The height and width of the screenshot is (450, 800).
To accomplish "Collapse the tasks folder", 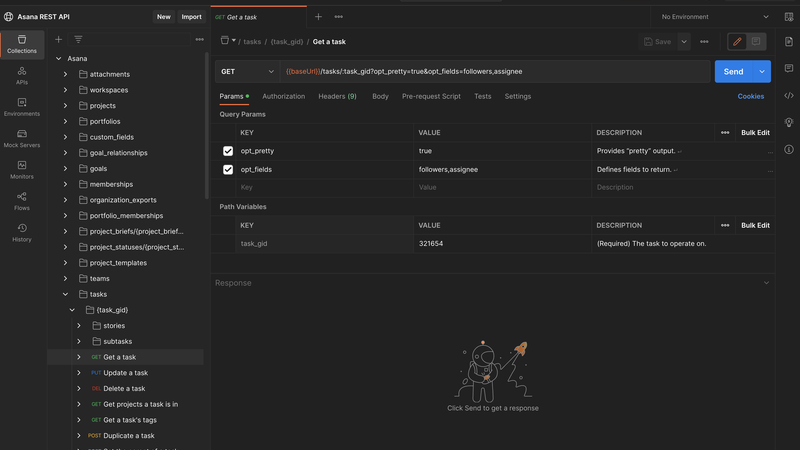I will click(65, 294).
